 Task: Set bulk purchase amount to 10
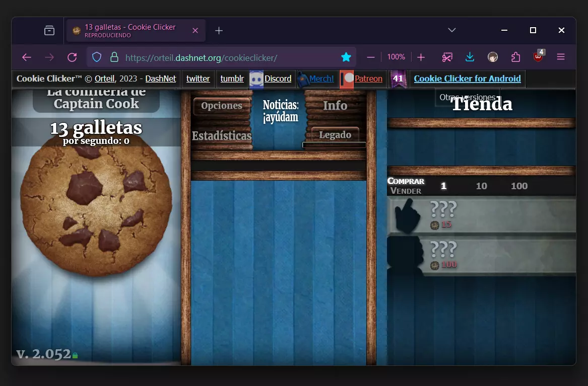tap(482, 186)
